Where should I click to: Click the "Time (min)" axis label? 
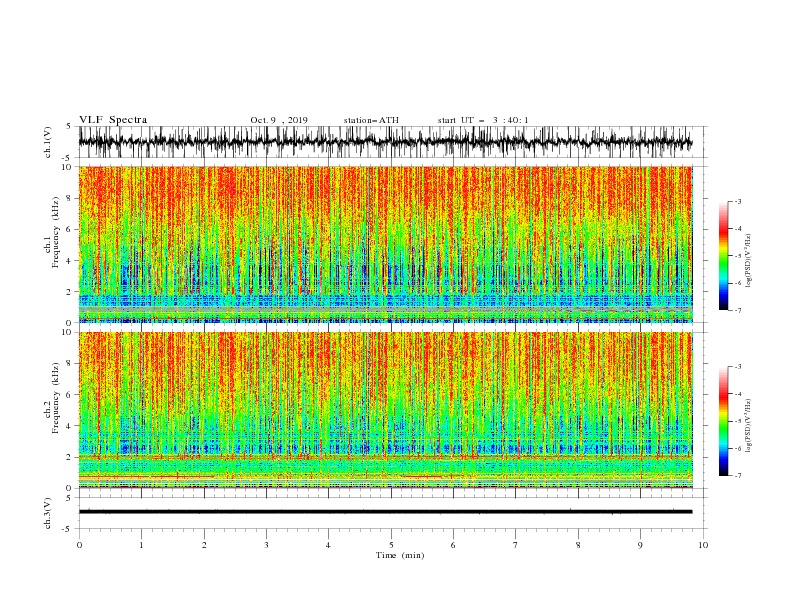point(400,555)
